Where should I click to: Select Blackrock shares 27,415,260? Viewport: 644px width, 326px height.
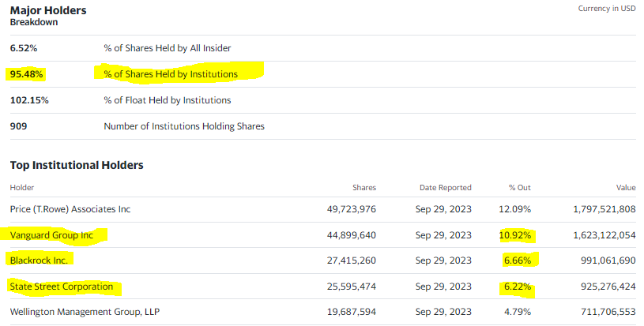pos(352,260)
